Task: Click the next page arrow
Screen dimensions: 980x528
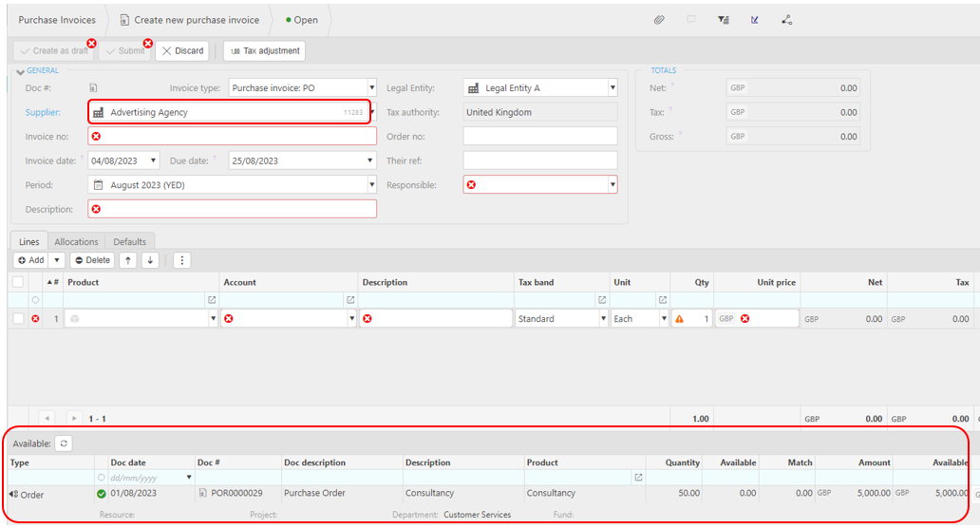Action: [x=74, y=418]
